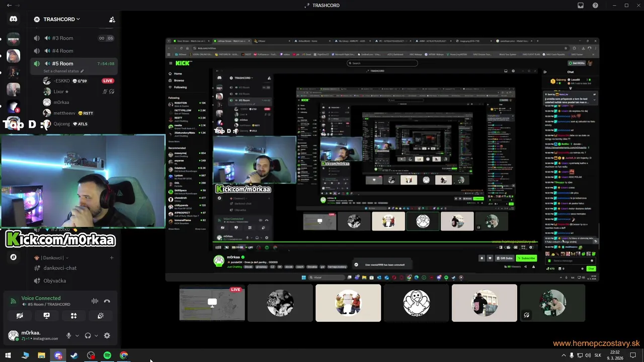Image resolution: width=644 pixels, height=362 pixels.
Task: Open Discord user settings gear
Action: pyautogui.click(x=107, y=335)
